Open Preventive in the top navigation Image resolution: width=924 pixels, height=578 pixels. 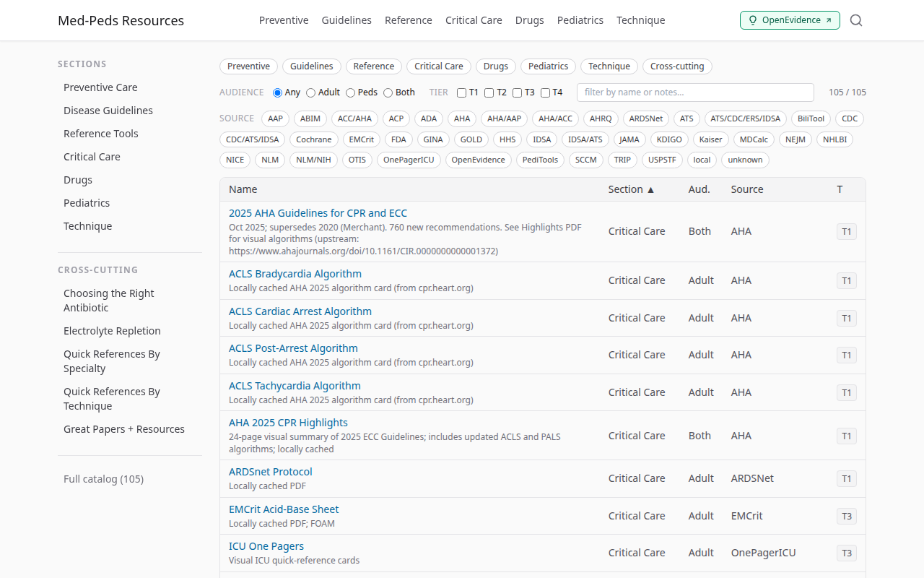pos(284,20)
